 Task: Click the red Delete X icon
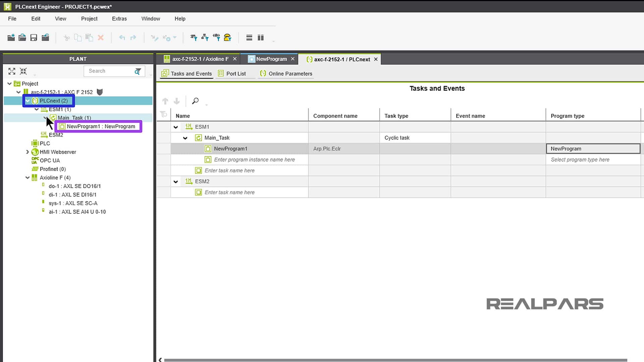click(101, 38)
